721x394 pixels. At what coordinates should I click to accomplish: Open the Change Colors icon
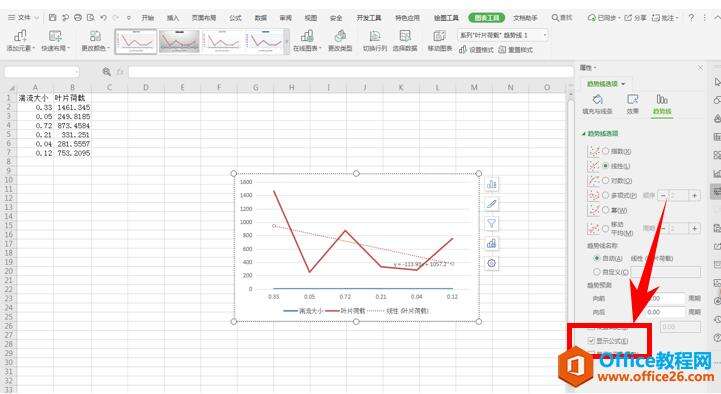click(x=95, y=40)
